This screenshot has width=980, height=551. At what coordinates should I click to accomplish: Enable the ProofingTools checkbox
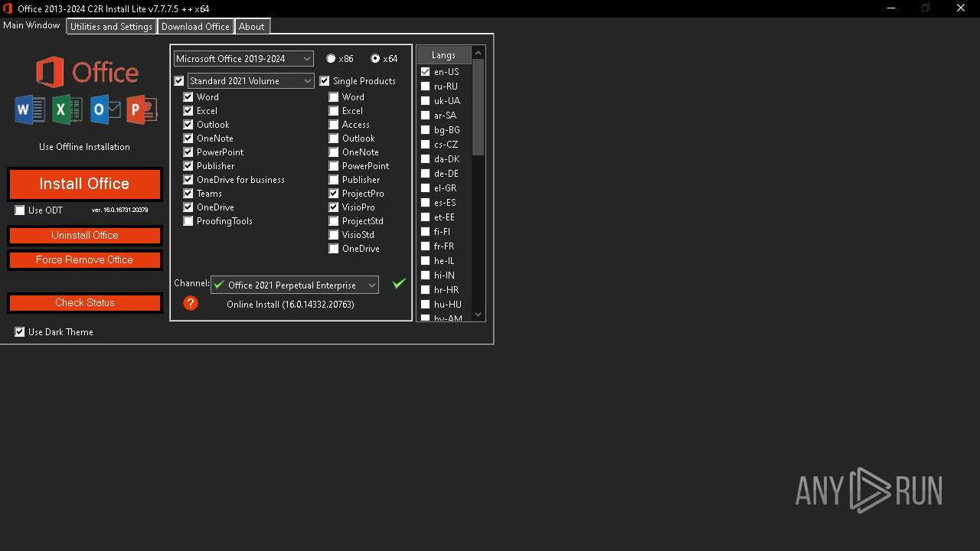point(188,221)
